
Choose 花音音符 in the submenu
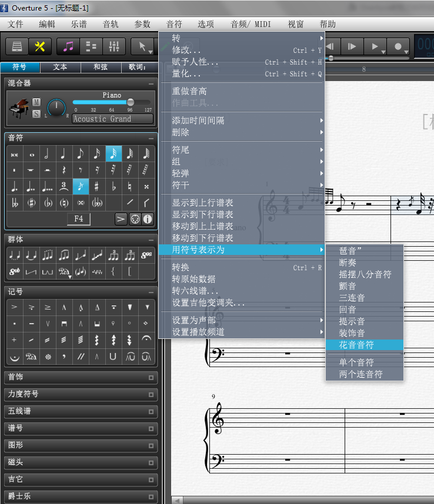tap(356, 345)
